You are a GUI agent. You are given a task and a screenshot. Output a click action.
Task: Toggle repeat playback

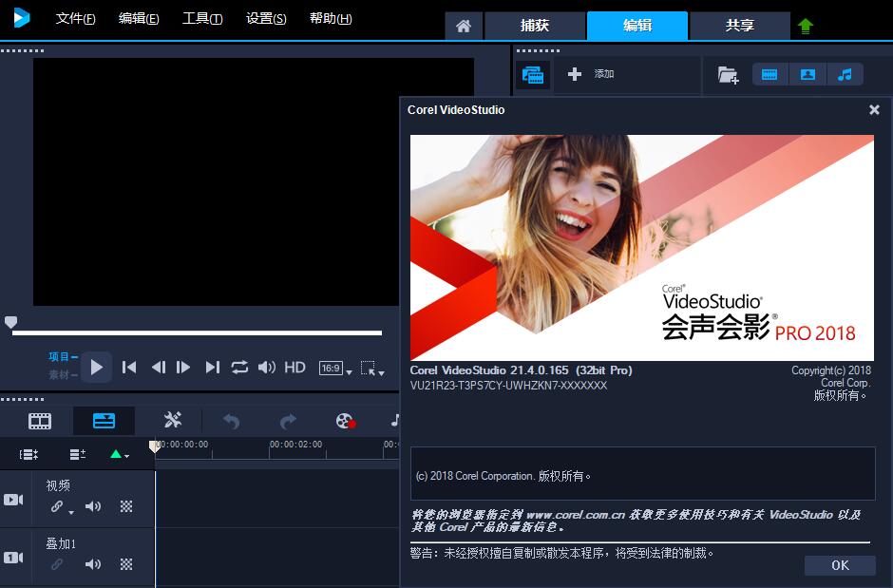(239, 368)
